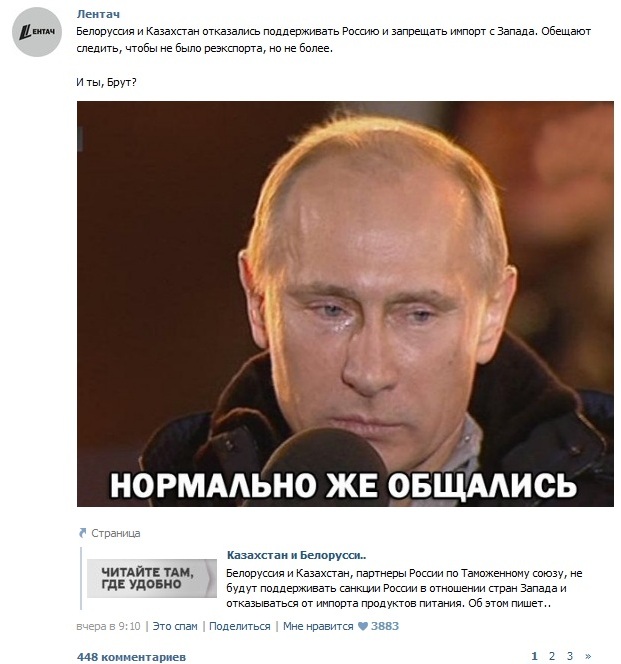Like the post via 'Мне нравится'

point(318,626)
